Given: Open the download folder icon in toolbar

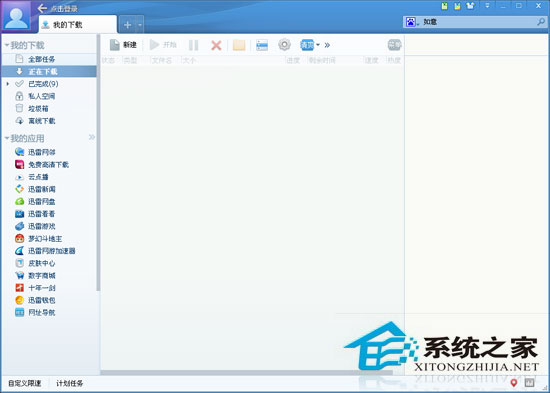Looking at the screenshot, I should (239, 45).
